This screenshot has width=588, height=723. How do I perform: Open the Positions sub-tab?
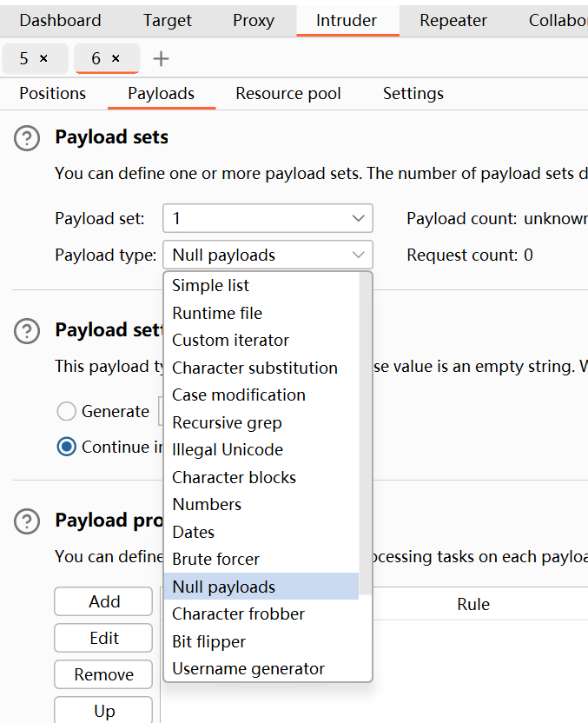[x=52, y=94]
